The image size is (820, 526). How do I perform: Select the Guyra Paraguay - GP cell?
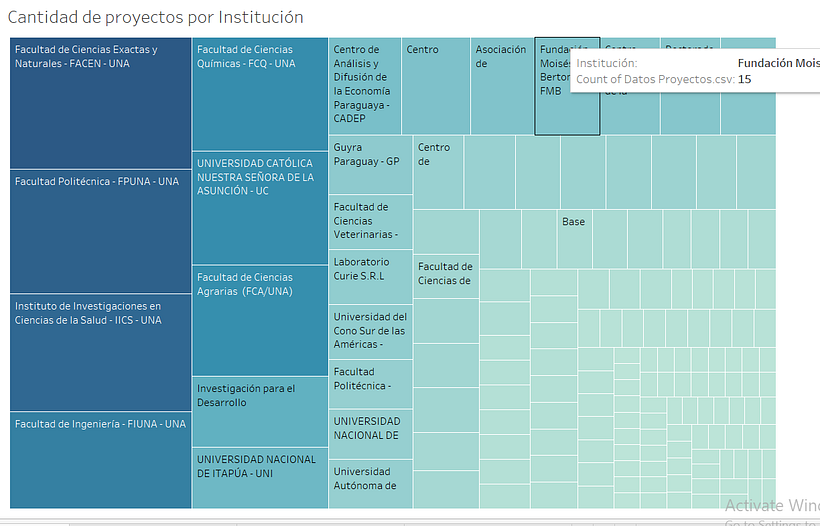pyautogui.click(x=370, y=165)
